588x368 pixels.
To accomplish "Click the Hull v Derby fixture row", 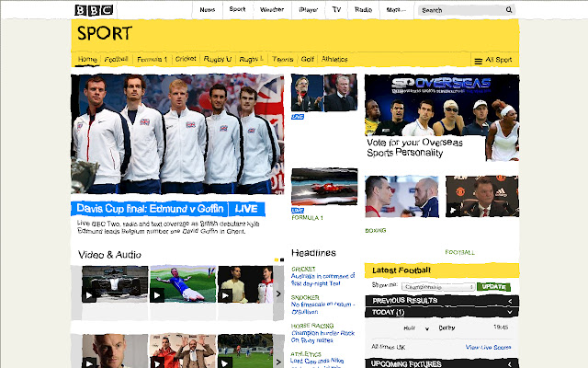I will coord(442,328).
